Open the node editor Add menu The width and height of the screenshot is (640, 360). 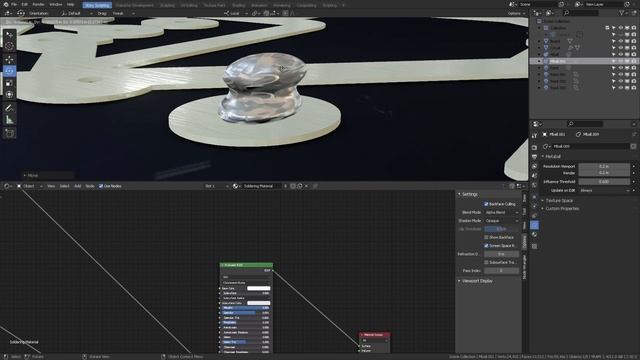[78, 186]
